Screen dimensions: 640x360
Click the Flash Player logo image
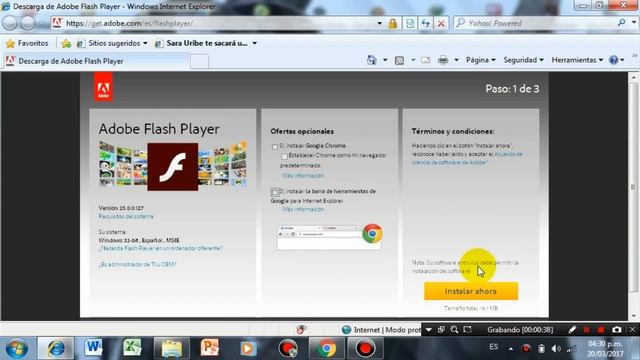coord(173,167)
